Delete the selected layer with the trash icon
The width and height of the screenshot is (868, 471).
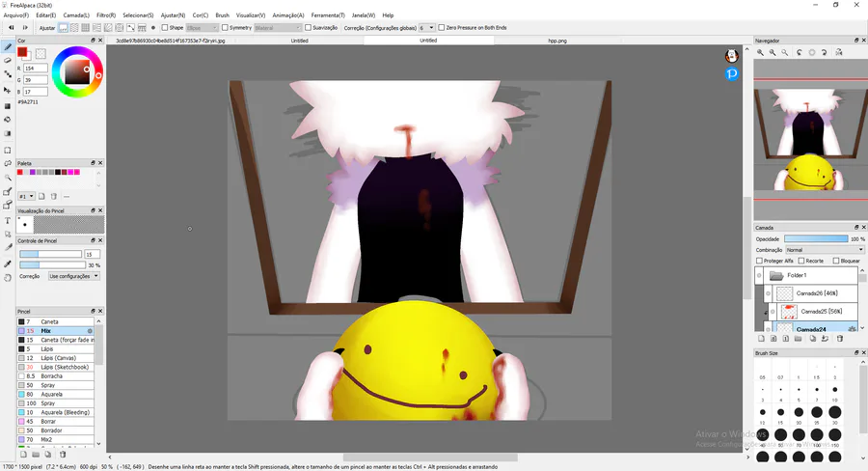(840, 338)
